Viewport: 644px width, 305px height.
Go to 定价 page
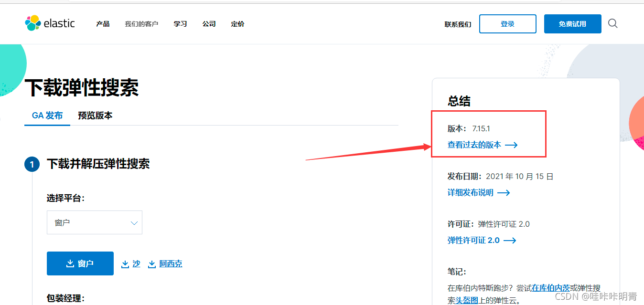coord(237,24)
